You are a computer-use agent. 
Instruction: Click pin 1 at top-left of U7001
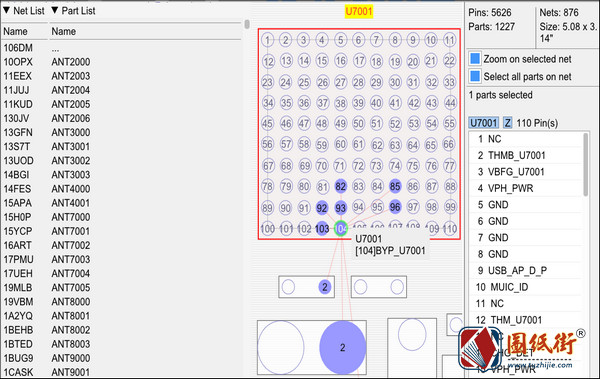coord(267,40)
